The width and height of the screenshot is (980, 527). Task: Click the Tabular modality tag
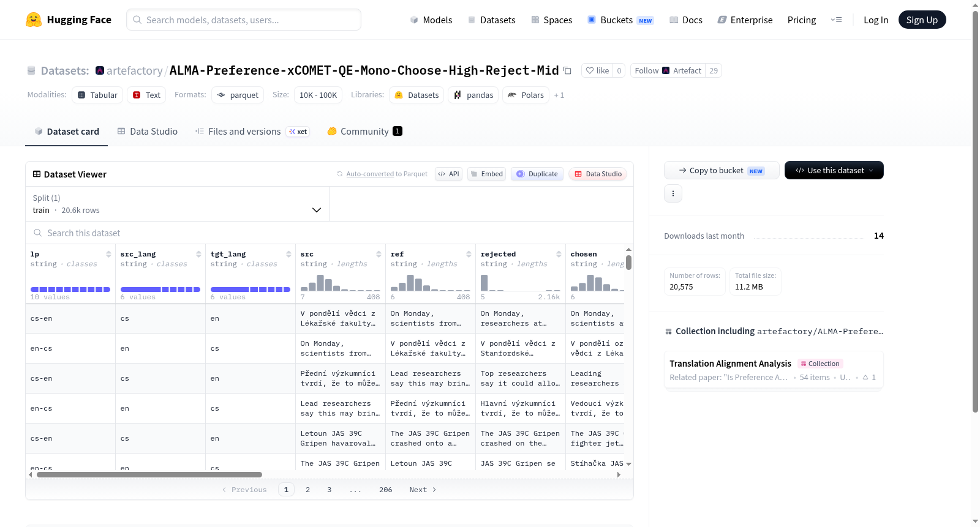97,95
